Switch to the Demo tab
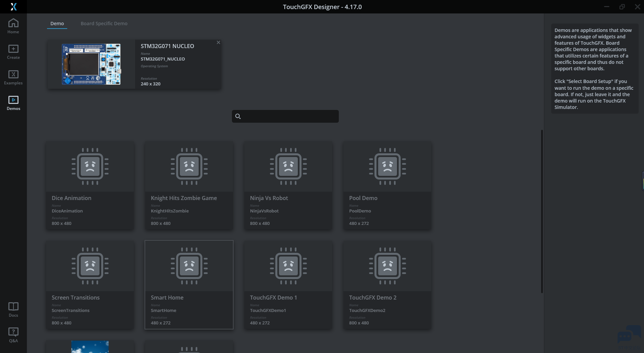Image resolution: width=644 pixels, height=353 pixels. click(57, 24)
